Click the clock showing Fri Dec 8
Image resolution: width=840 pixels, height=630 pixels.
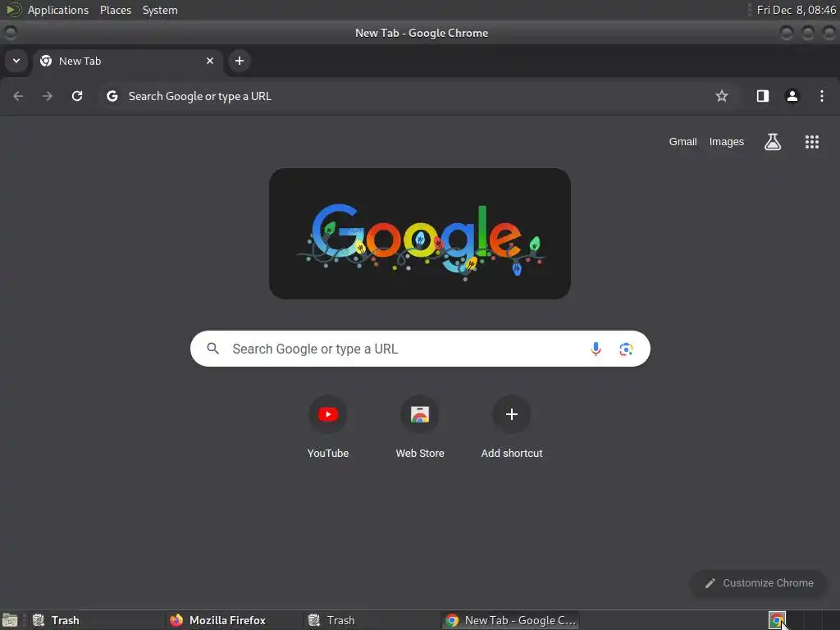tap(796, 10)
